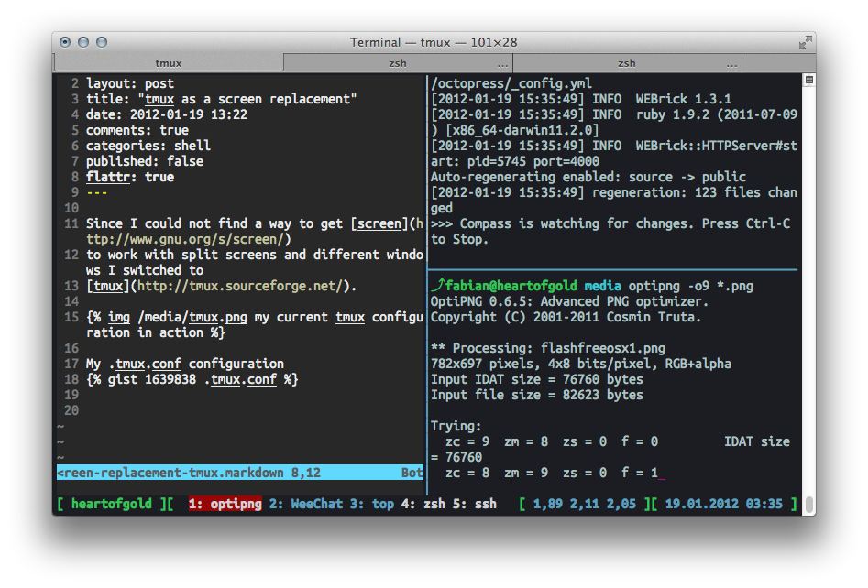The image size is (868, 588).
Task: Click 'Input IDAT size = 76760 bytes' line
Action: point(537,379)
